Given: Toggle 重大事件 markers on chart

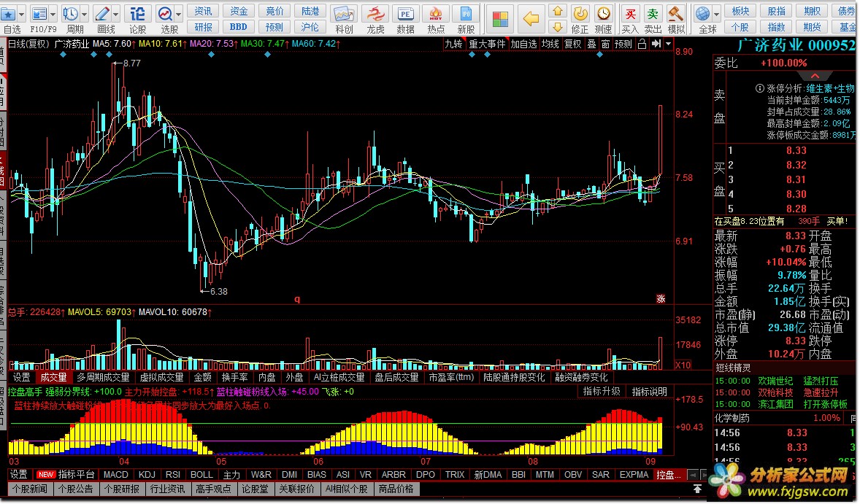Looking at the screenshot, I should [x=487, y=44].
